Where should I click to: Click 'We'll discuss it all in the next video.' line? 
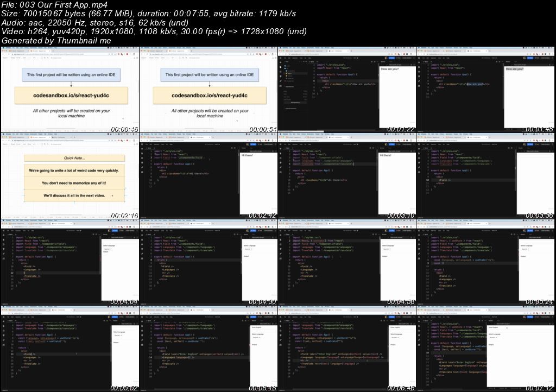pos(74,195)
